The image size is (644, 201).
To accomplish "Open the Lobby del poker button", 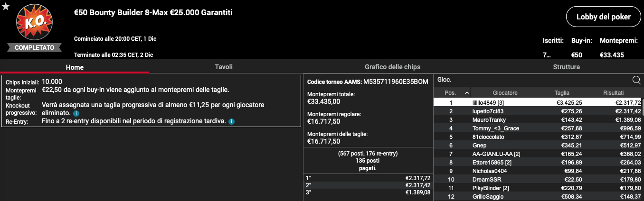I will click(603, 17).
